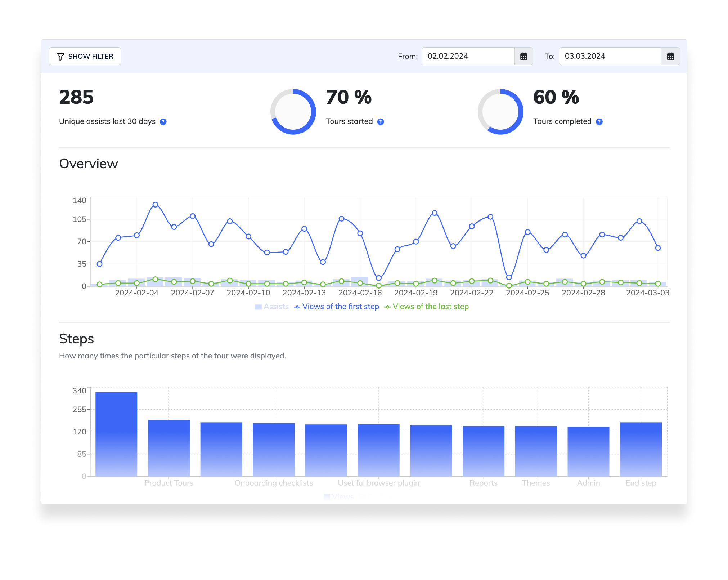Select the Steps section heading
The height and width of the screenshot is (580, 728).
pos(76,339)
